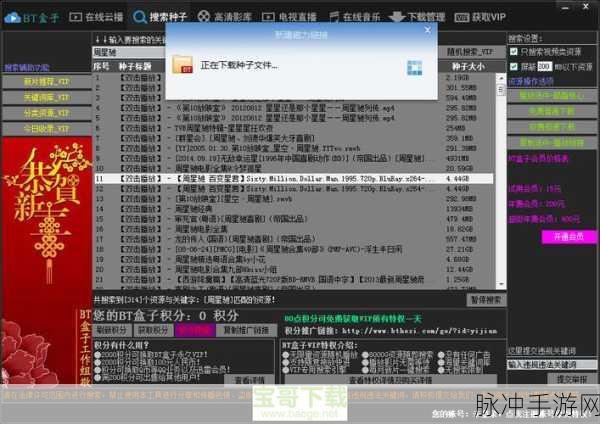Toggle the 屏蔽 MB以下资源 checkbox
The image size is (600, 424).
point(514,67)
